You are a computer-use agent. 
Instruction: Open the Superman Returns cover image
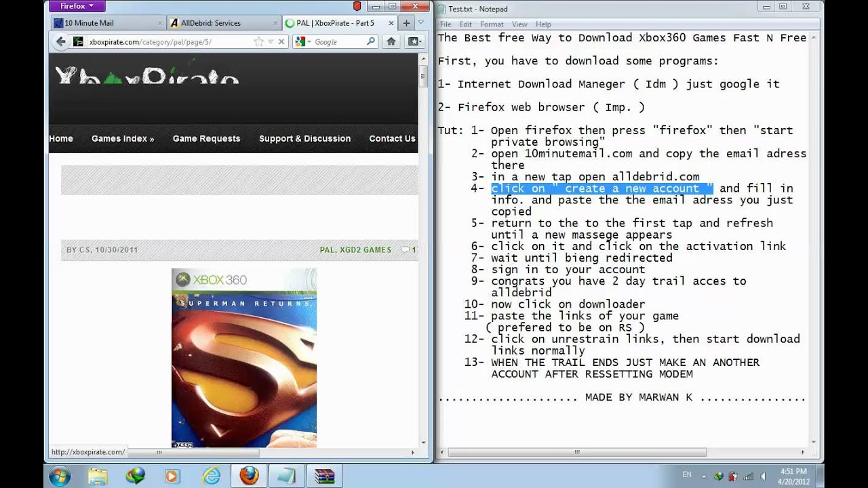click(x=244, y=358)
